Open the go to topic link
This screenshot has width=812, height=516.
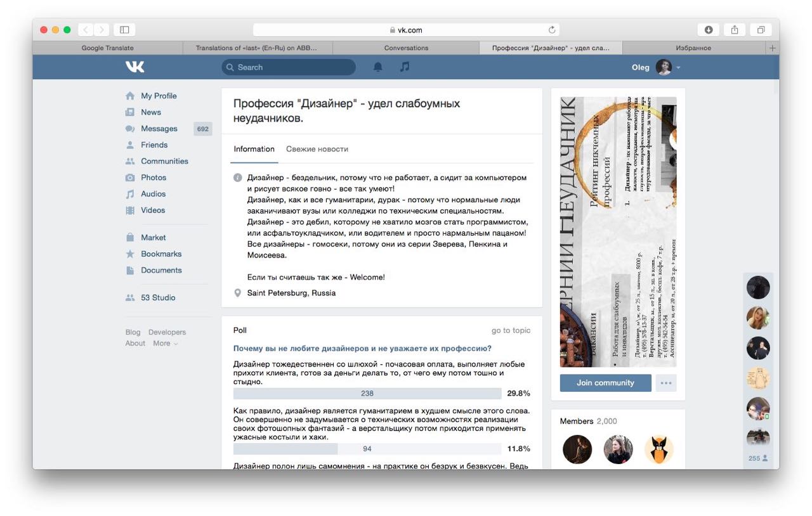tap(511, 330)
